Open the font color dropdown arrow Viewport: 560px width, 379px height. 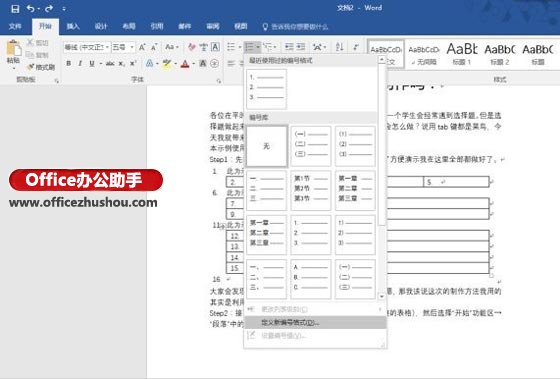click(193, 64)
